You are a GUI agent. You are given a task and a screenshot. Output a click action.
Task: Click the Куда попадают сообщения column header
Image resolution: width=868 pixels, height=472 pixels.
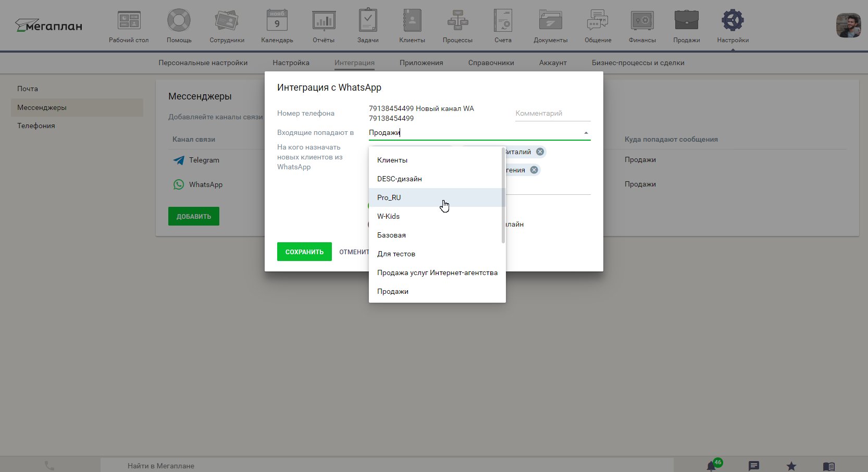(671, 139)
